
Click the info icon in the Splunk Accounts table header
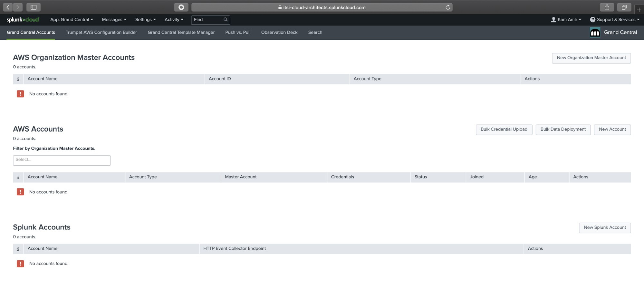tap(18, 249)
